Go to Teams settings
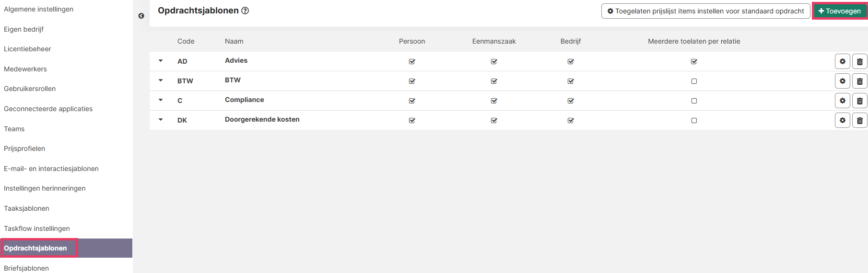This screenshot has width=868, height=273. (14, 129)
